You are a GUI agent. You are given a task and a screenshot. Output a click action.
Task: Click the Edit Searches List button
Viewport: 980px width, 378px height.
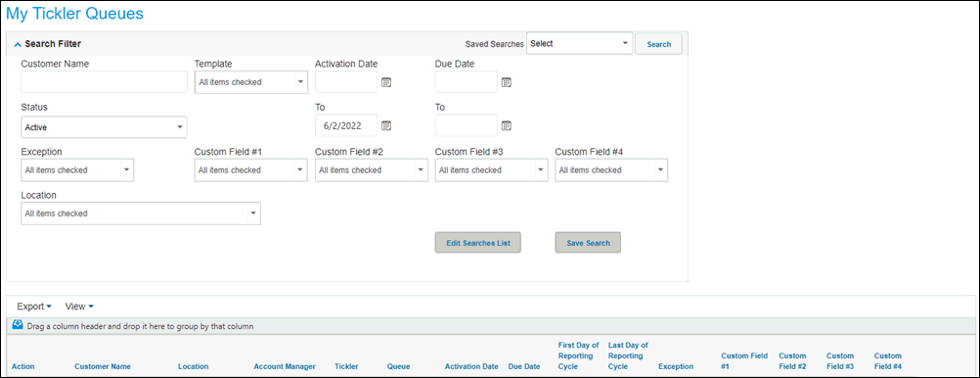(478, 243)
